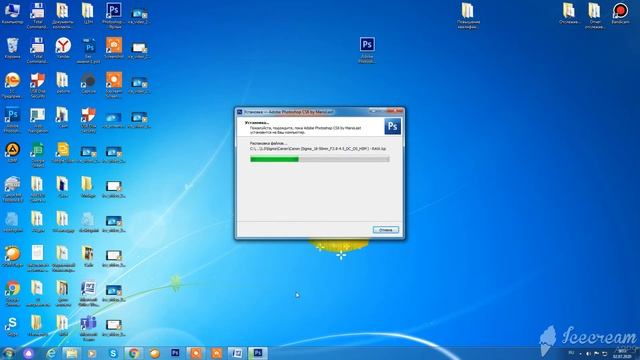Cancel the Photoshop installation with Отмена button
640x360 pixels.
coord(385,230)
